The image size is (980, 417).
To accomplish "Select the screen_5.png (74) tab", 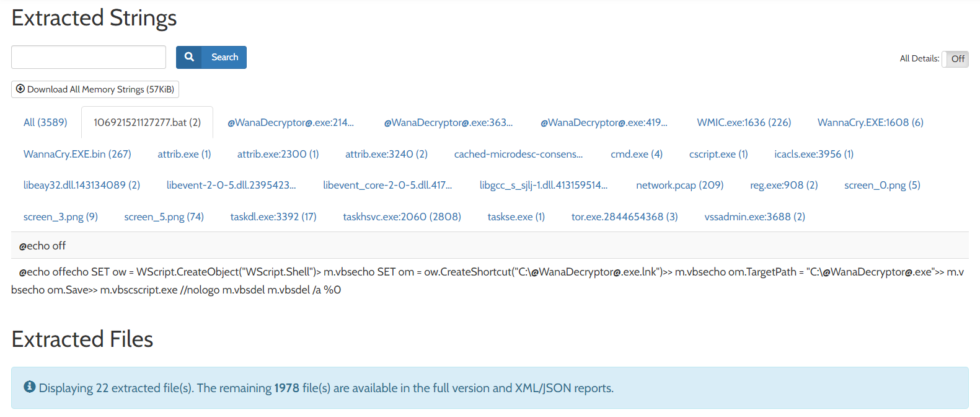I will [164, 217].
